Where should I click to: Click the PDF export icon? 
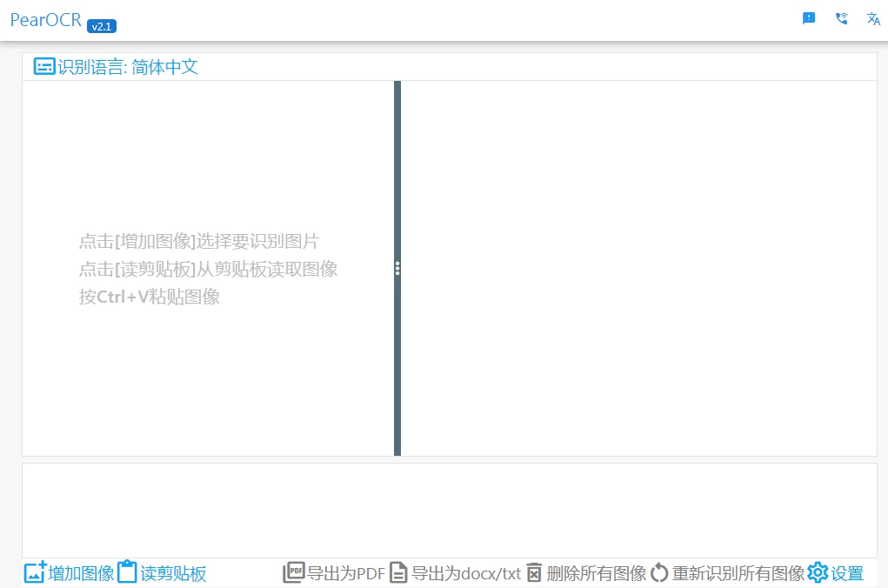pyautogui.click(x=294, y=572)
